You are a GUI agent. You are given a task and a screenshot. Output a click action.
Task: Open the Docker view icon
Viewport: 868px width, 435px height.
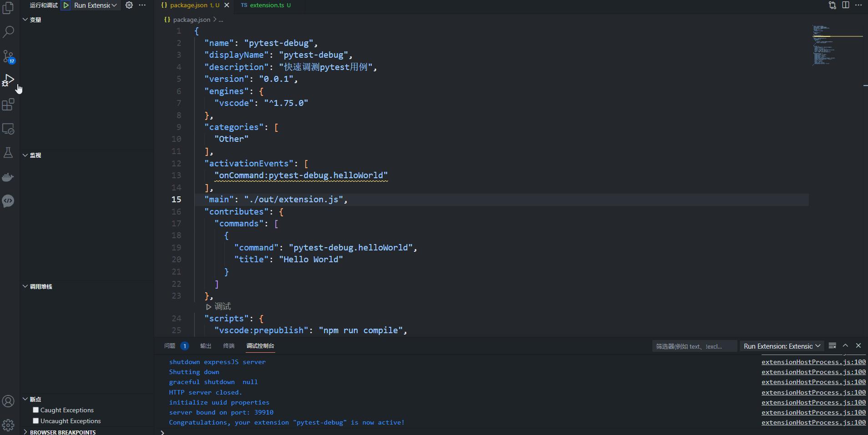(x=8, y=177)
